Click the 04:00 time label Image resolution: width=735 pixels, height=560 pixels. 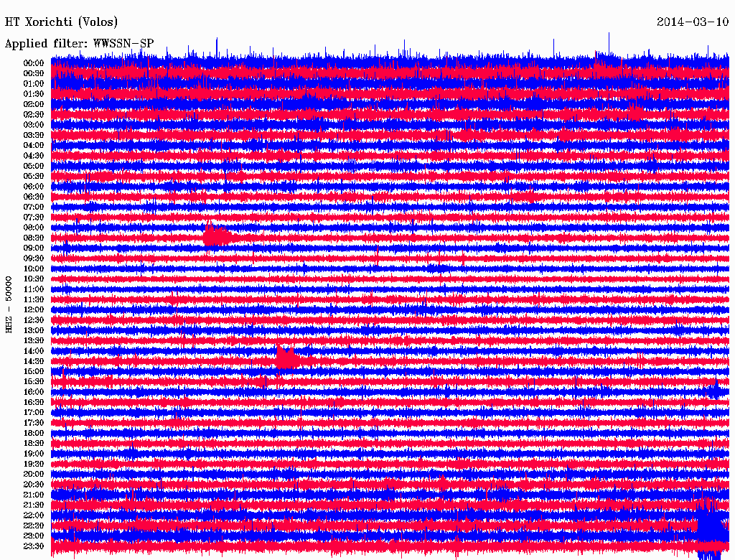pyautogui.click(x=34, y=145)
